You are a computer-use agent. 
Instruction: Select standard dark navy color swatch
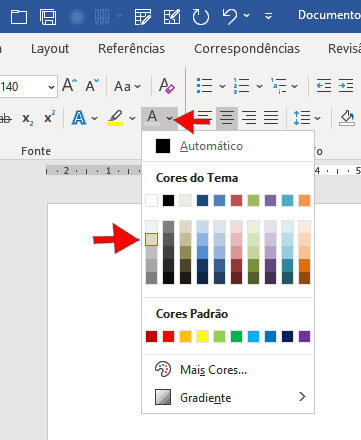tap(287, 337)
